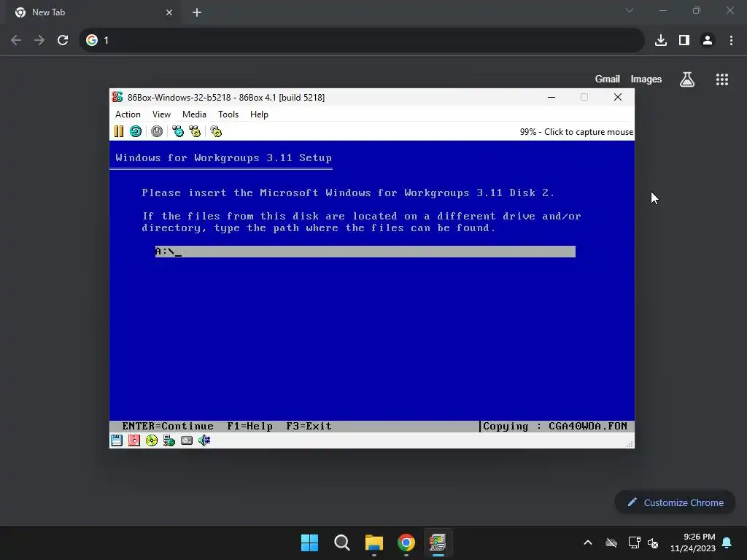Viewport: 747px width, 560px height.
Task: Close the 86Box window
Action: tap(618, 97)
